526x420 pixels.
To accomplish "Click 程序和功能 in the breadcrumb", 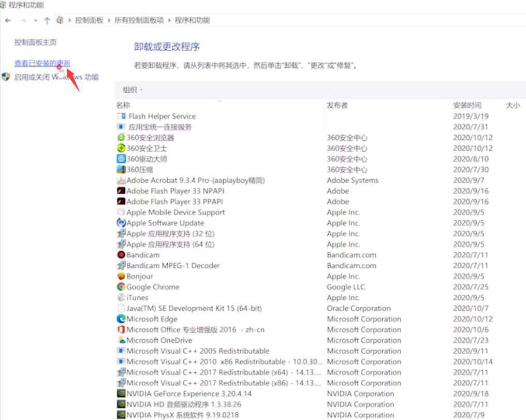I will tap(192, 21).
